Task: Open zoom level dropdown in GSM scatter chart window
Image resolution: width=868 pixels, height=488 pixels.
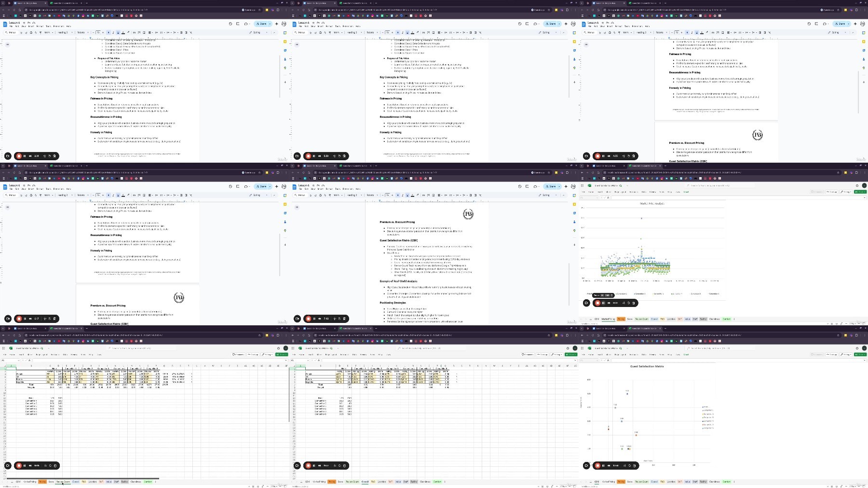Action: 852,486
